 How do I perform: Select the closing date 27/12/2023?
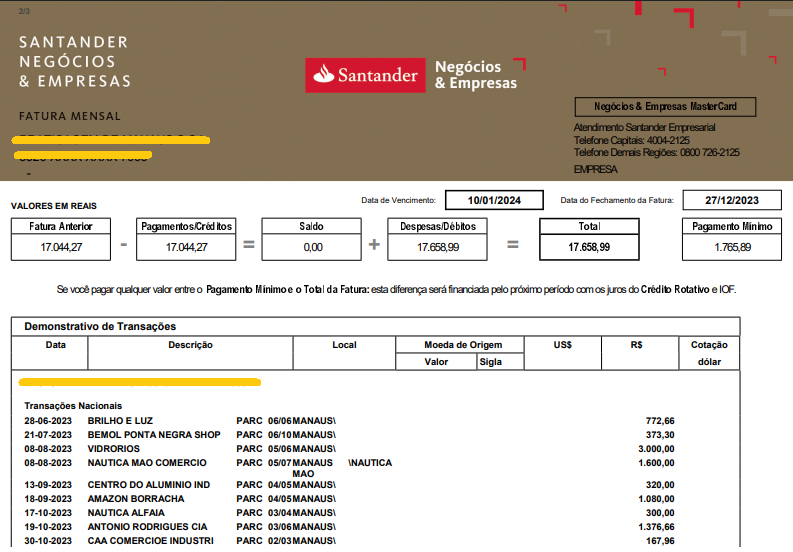point(732,200)
